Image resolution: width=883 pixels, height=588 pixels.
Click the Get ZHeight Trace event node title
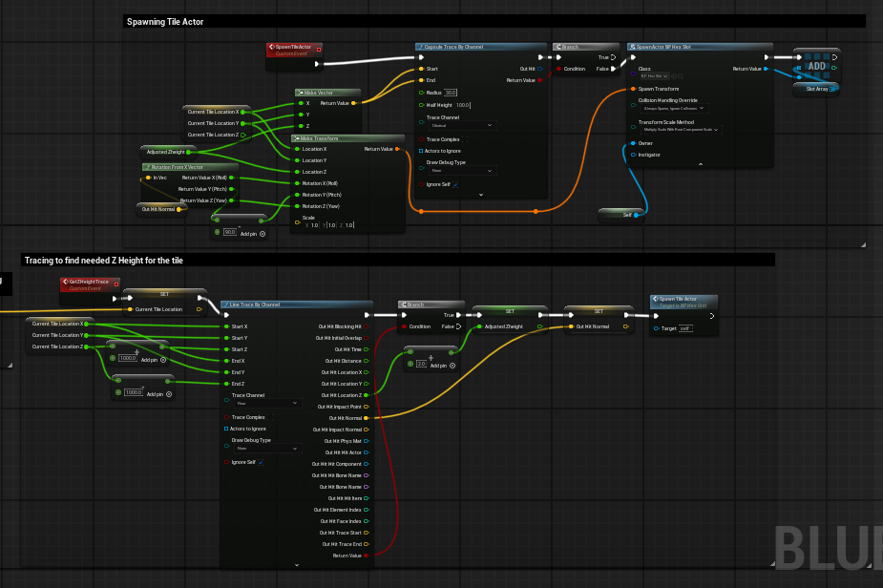[x=91, y=282]
